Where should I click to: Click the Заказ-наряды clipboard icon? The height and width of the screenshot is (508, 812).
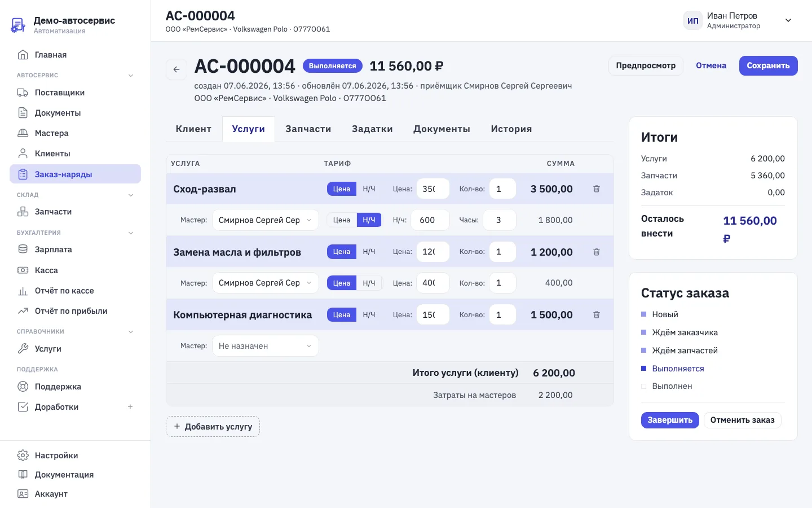pos(23,174)
